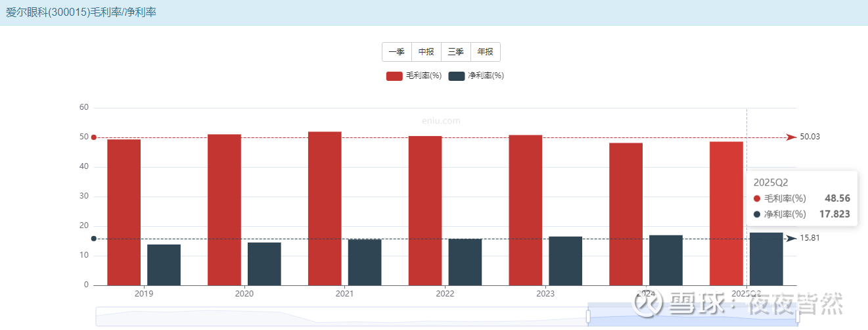Click the 50.03 average line label
This screenshot has height=330, width=868.
click(x=810, y=137)
